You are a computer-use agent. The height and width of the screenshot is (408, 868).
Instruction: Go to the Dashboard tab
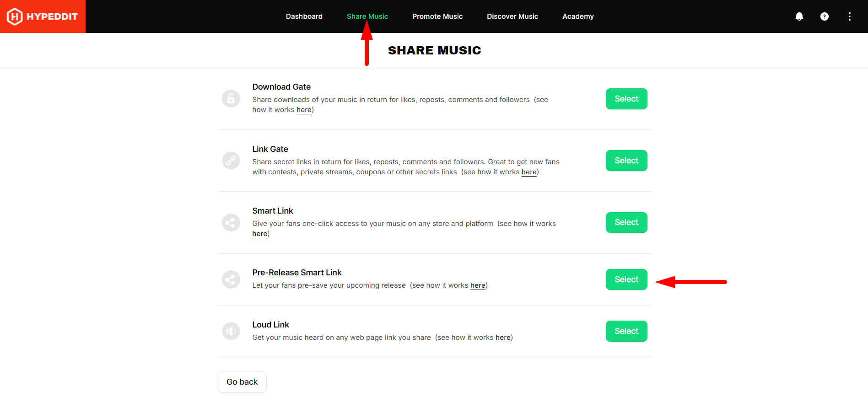click(304, 16)
